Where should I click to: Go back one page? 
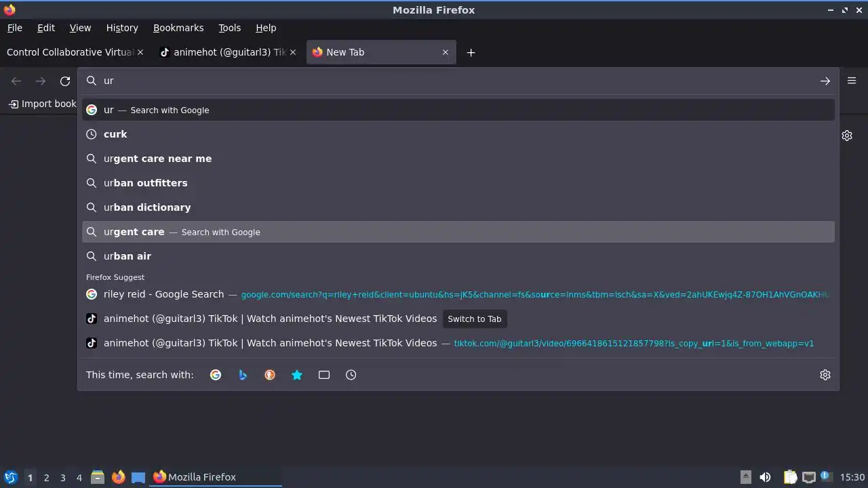click(x=16, y=81)
